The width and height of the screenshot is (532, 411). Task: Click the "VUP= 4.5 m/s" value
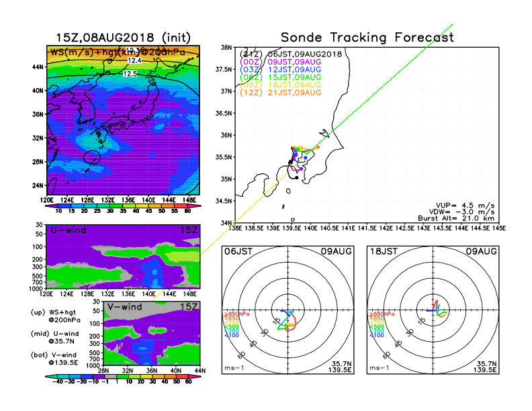(x=465, y=205)
